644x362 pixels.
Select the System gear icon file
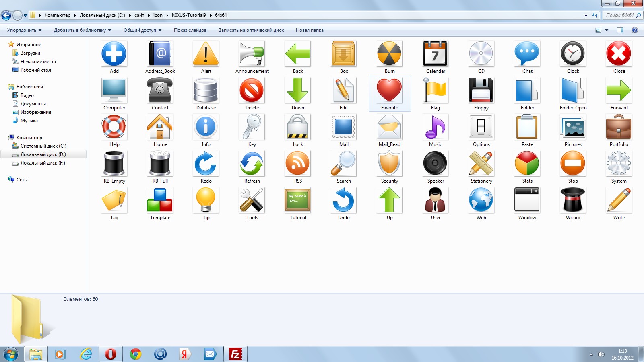pos(619,167)
